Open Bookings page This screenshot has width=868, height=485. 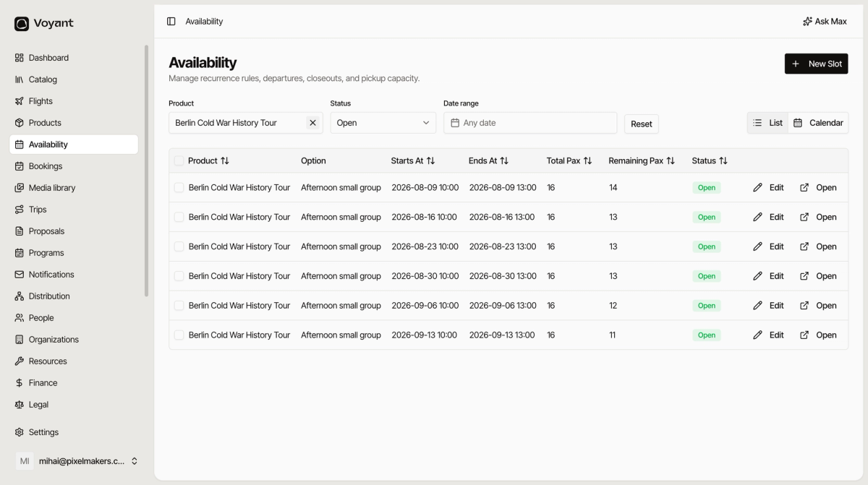pyautogui.click(x=74, y=166)
